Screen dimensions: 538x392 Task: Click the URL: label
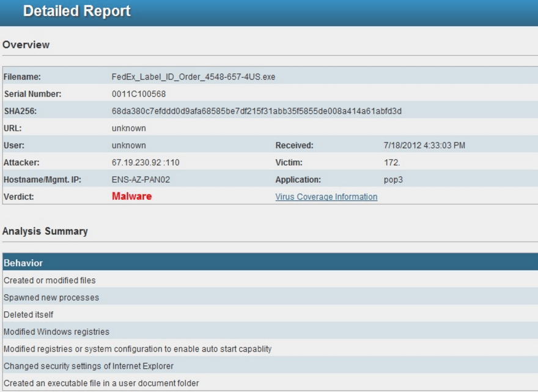13,128
